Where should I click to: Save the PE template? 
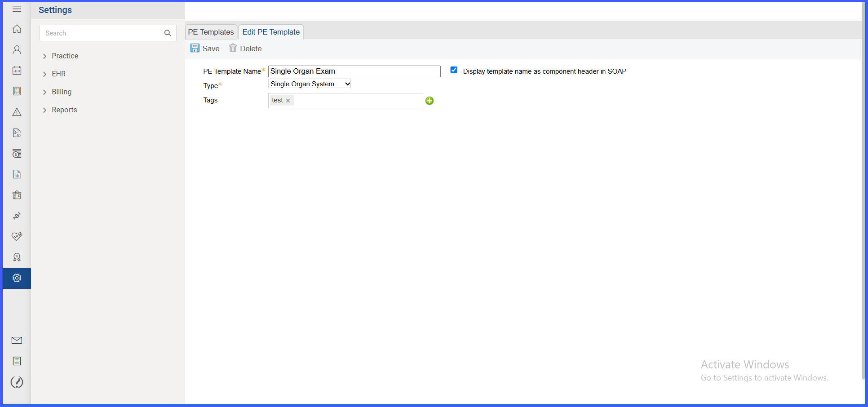(x=205, y=49)
